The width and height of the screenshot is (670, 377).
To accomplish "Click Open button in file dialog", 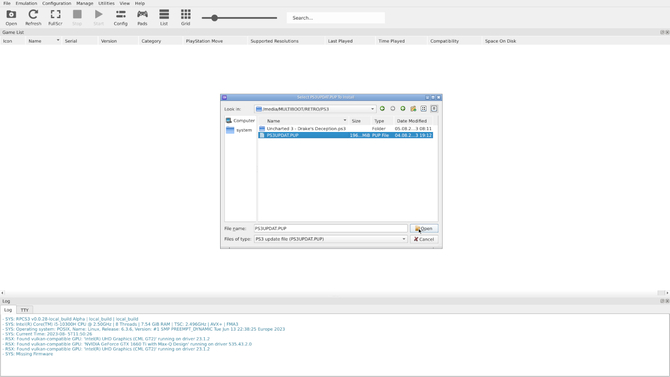I will point(424,229).
